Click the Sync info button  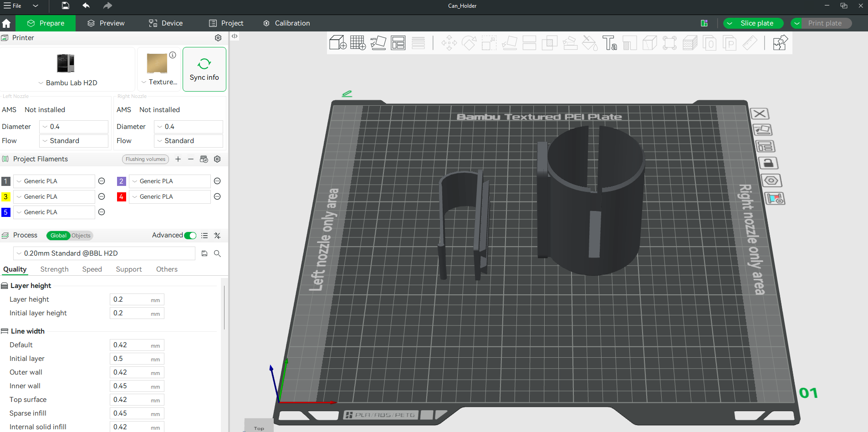(x=204, y=69)
